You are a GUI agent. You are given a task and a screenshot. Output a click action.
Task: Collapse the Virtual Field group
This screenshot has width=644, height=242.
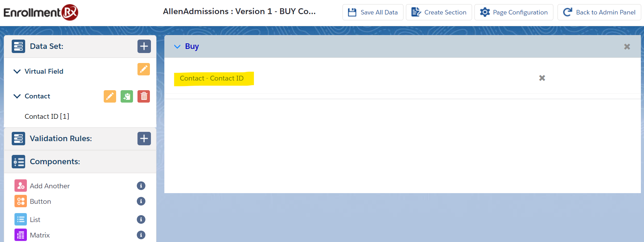(x=17, y=71)
